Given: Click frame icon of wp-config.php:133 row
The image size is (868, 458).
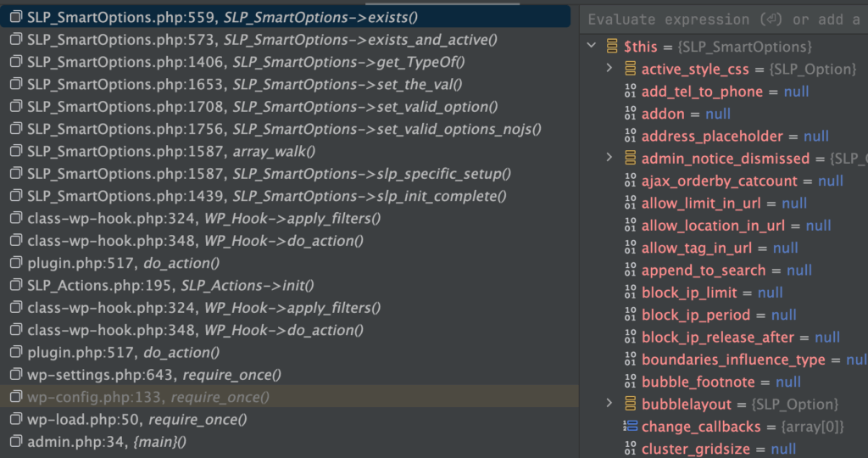Looking at the screenshot, I should tap(16, 397).
